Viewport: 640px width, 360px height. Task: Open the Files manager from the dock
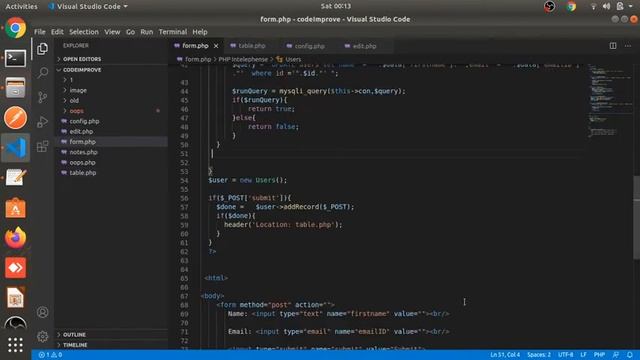pos(16,88)
